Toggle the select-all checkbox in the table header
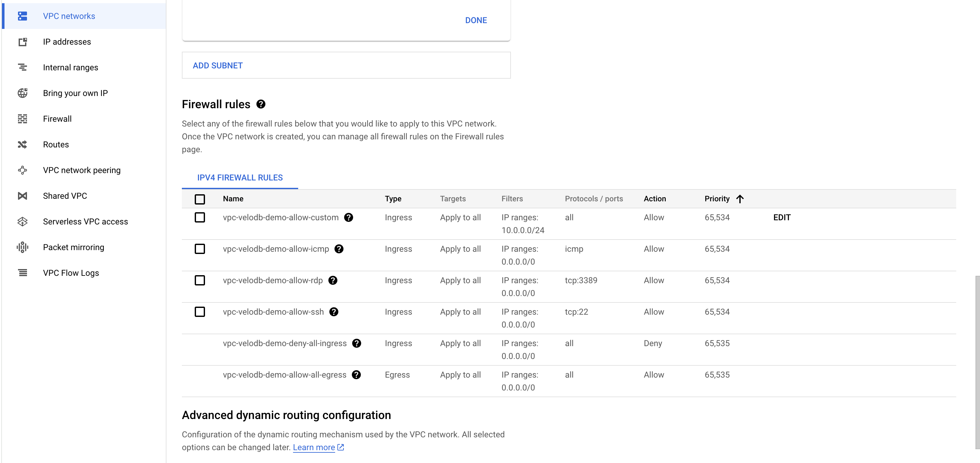 tap(200, 199)
